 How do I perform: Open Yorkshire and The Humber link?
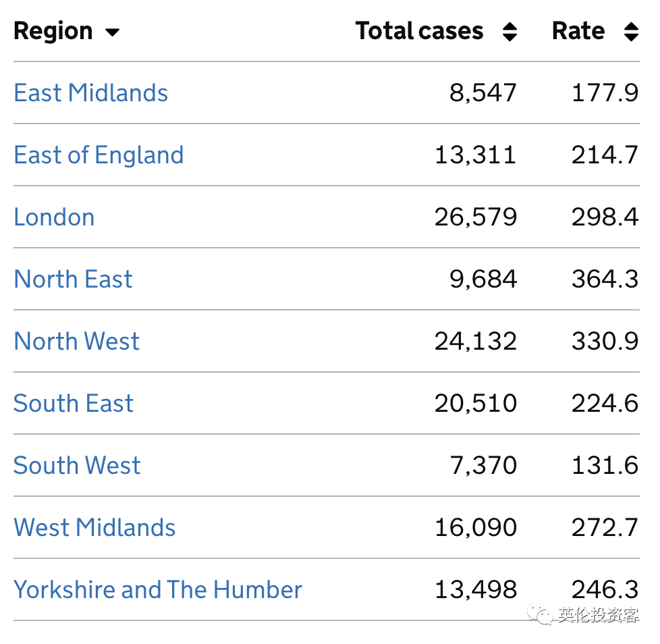pos(158,590)
